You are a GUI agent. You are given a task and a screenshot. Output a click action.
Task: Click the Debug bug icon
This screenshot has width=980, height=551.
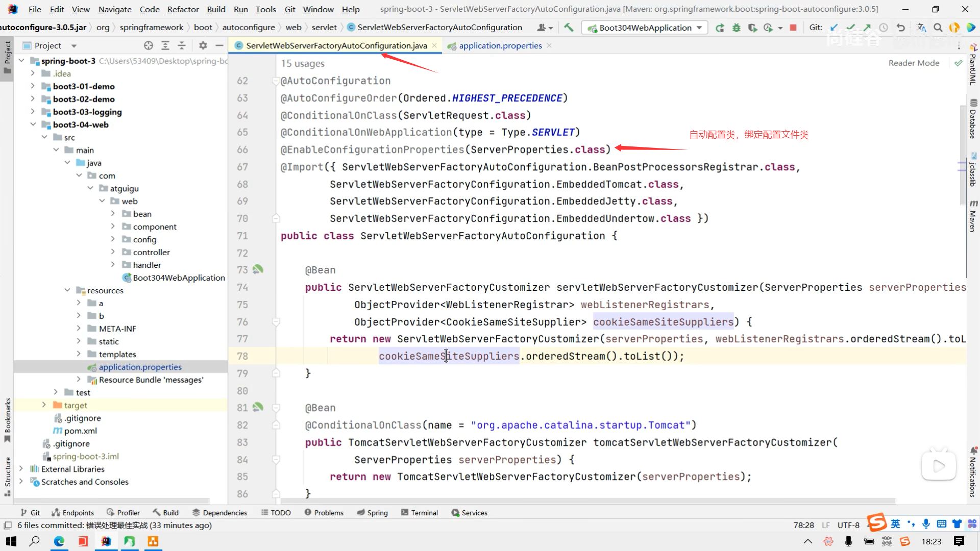pyautogui.click(x=736, y=28)
